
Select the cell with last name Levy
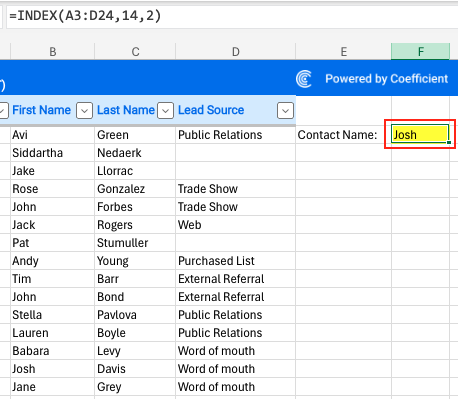(x=135, y=351)
